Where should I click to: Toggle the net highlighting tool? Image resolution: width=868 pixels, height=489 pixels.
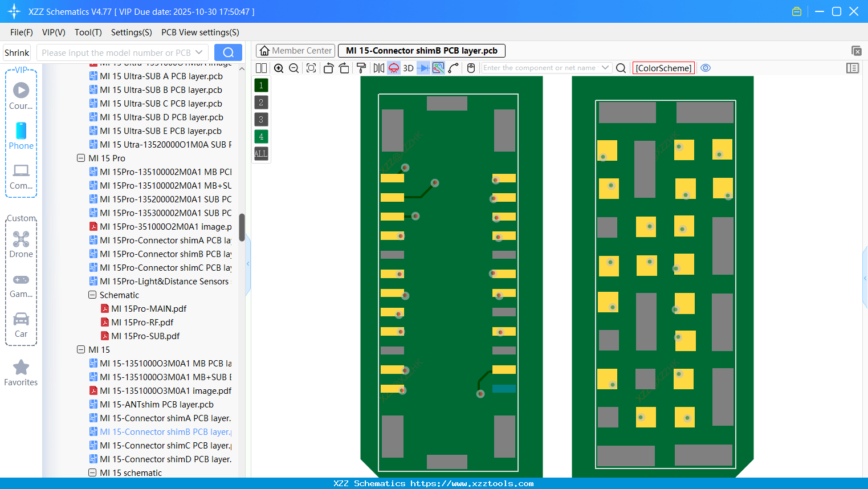coord(438,68)
